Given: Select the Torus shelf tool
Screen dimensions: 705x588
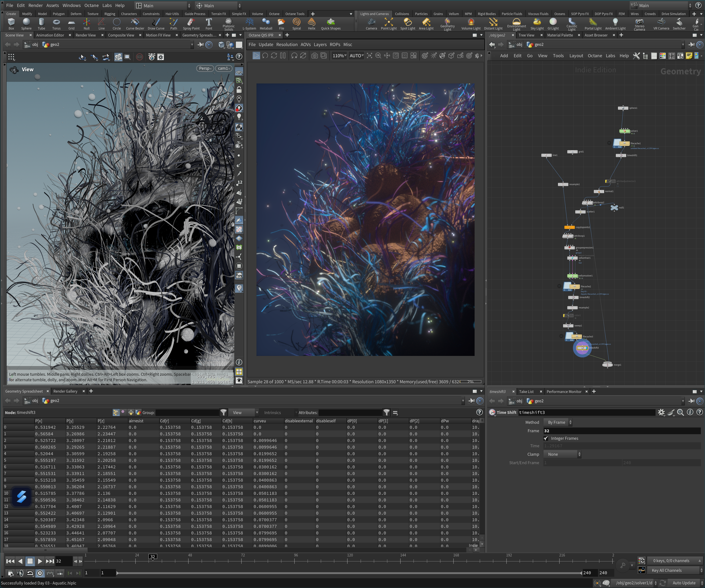Looking at the screenshot, I should (x=56, y=24).
